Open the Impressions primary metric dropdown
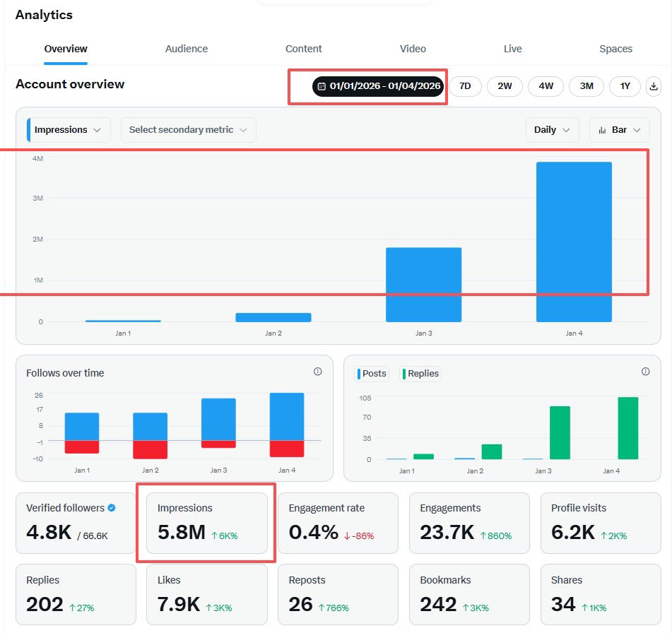 [x=69, y=130]
